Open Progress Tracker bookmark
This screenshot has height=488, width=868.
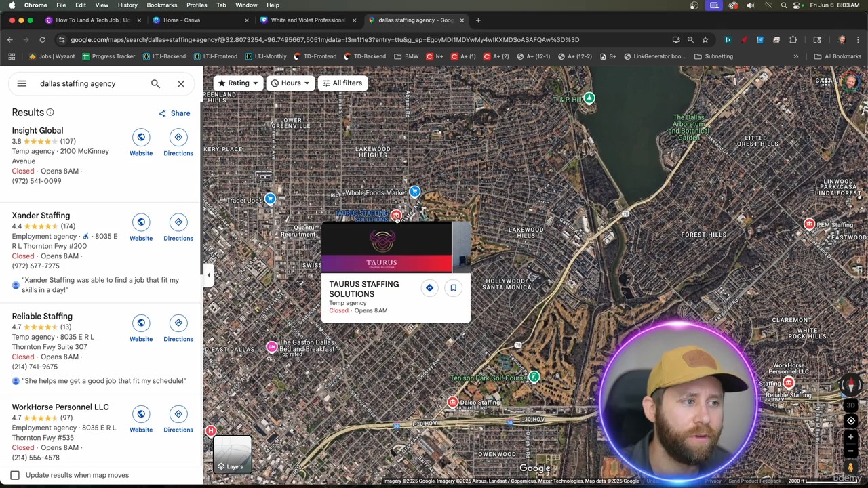click(x=108, y=57)
